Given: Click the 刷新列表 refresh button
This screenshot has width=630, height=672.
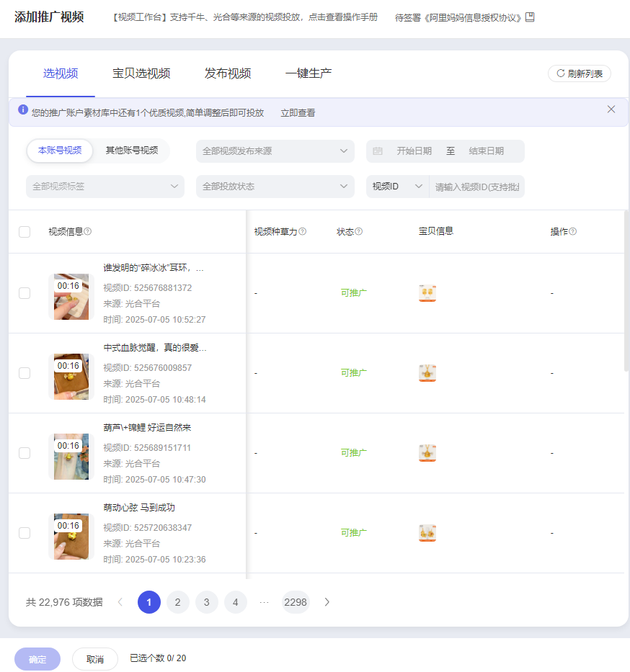Looking at the screenshot, I should click(x=580, y=73).
